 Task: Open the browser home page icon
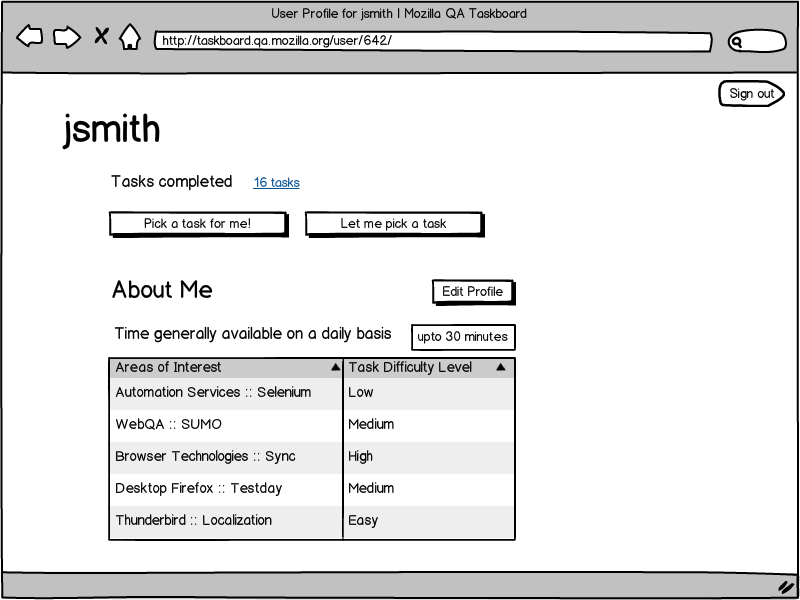130,37
